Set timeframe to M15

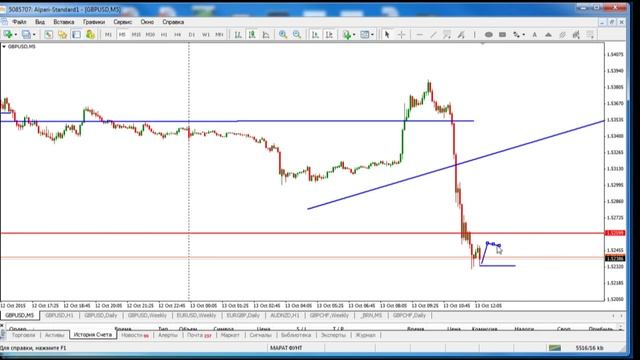tap(136, 35)
